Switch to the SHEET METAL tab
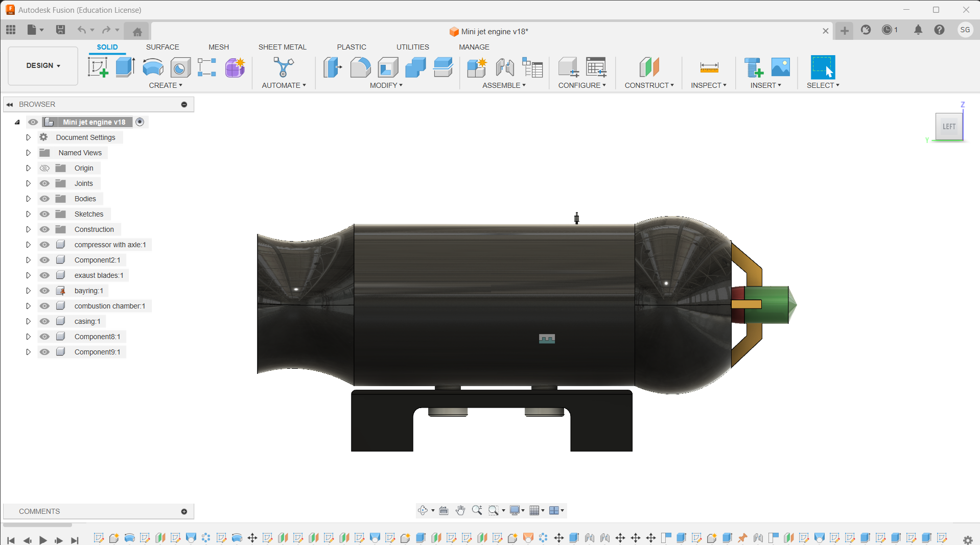The width and height of the screenshot is (980, 545). tap(282, 47)
